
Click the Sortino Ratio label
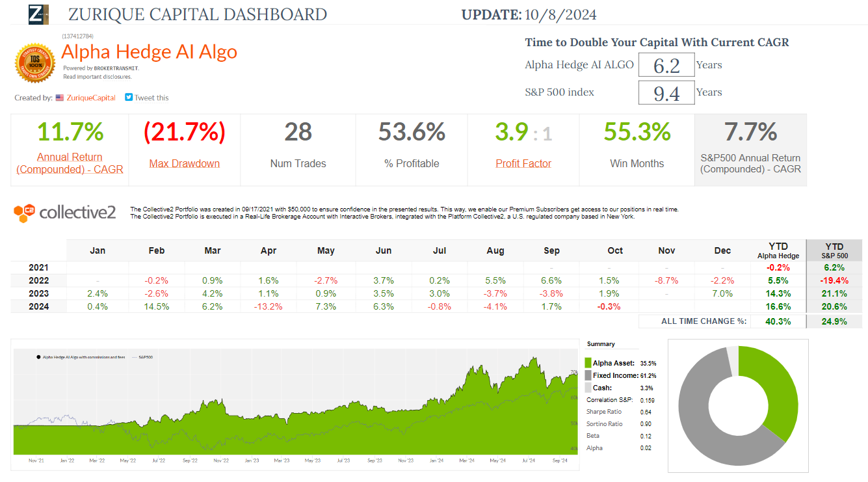(x=605, y=424)
